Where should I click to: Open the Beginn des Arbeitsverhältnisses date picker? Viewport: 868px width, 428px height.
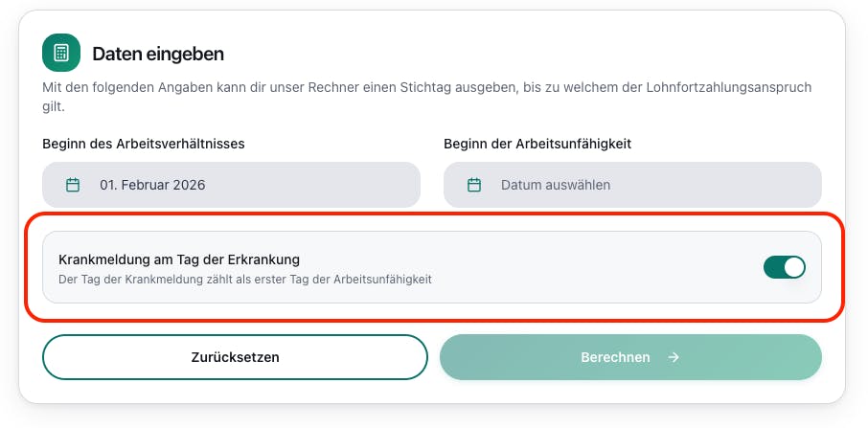click(231, 185)
